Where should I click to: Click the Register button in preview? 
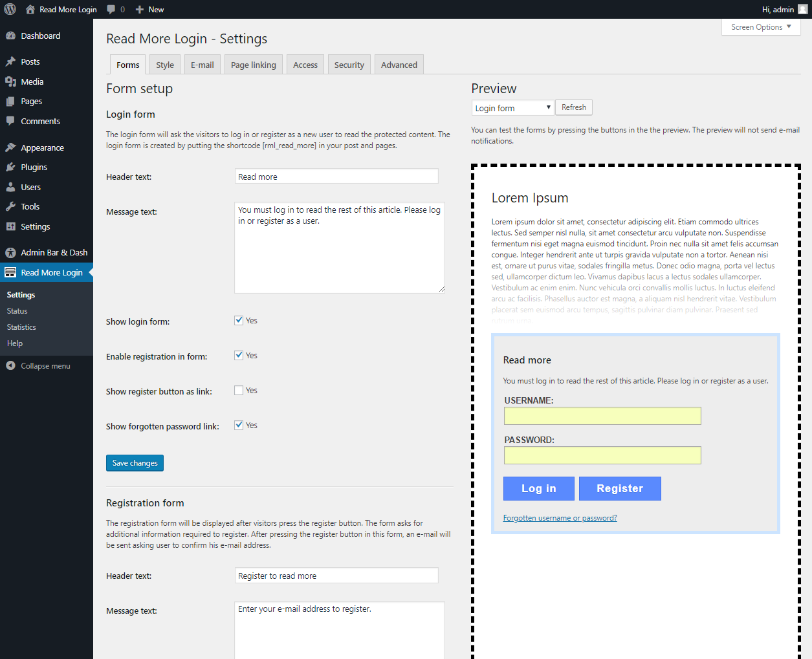pyautogui.click(x=620, y=488)
